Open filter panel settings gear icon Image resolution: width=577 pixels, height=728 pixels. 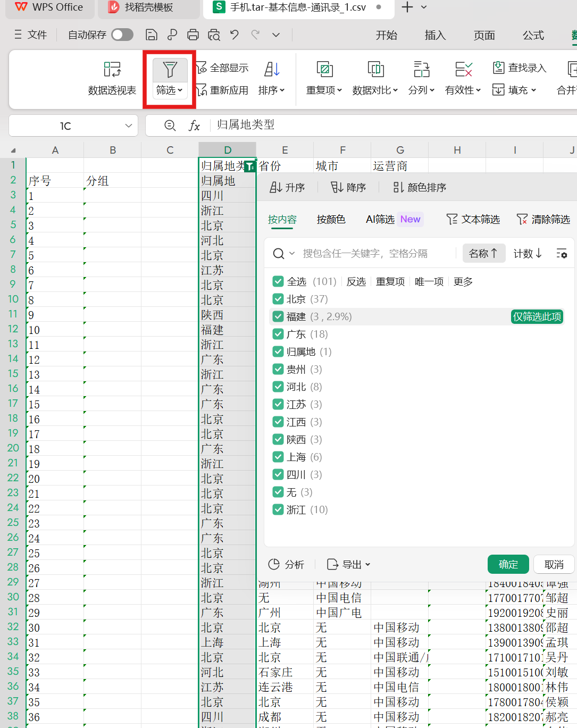[x=562, y=254]
